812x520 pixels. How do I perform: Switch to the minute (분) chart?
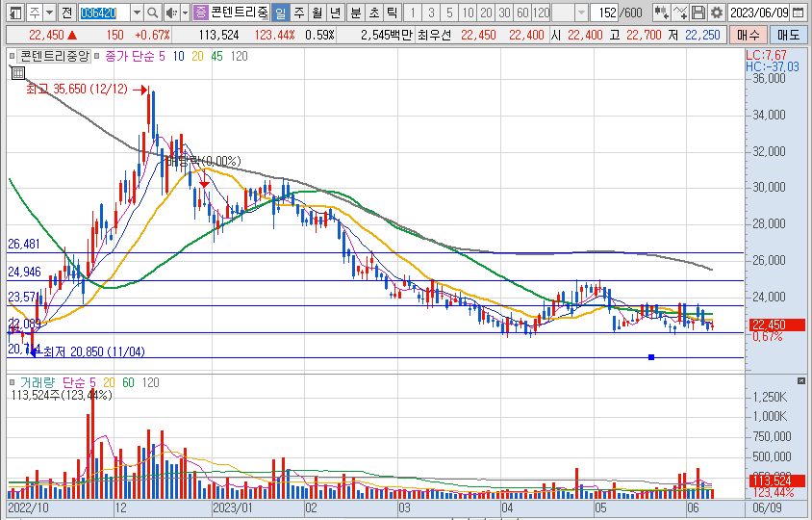pos(356,13)
